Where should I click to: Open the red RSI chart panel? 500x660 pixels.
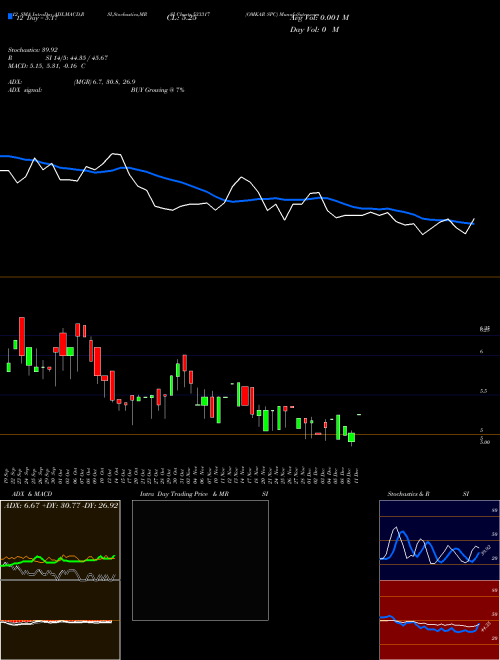439,620
